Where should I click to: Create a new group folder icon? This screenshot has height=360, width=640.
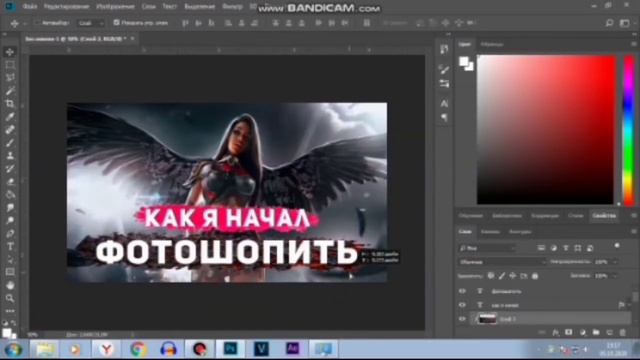point(596,333)
